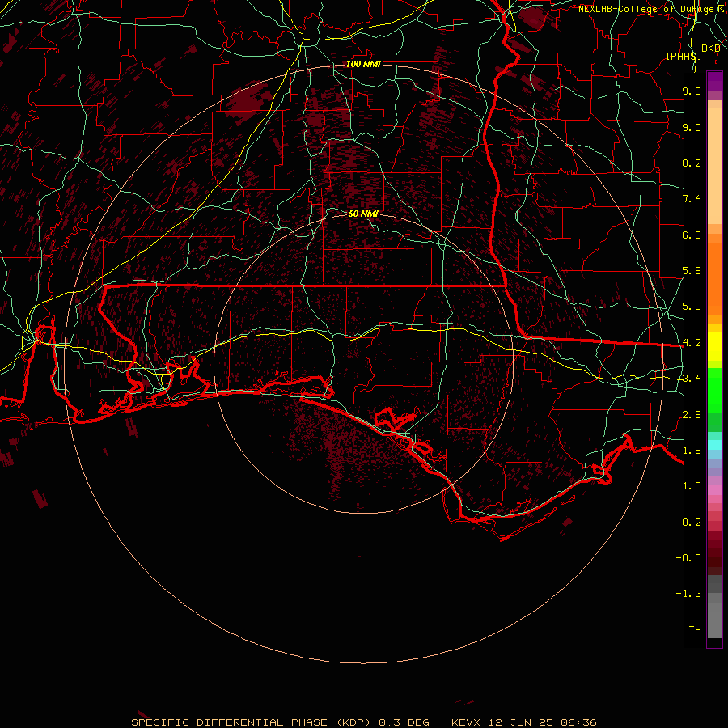This screenshot has width=728, height=728.
Task: Click the "[PHAS]" units label
Action: coord(684,56)
